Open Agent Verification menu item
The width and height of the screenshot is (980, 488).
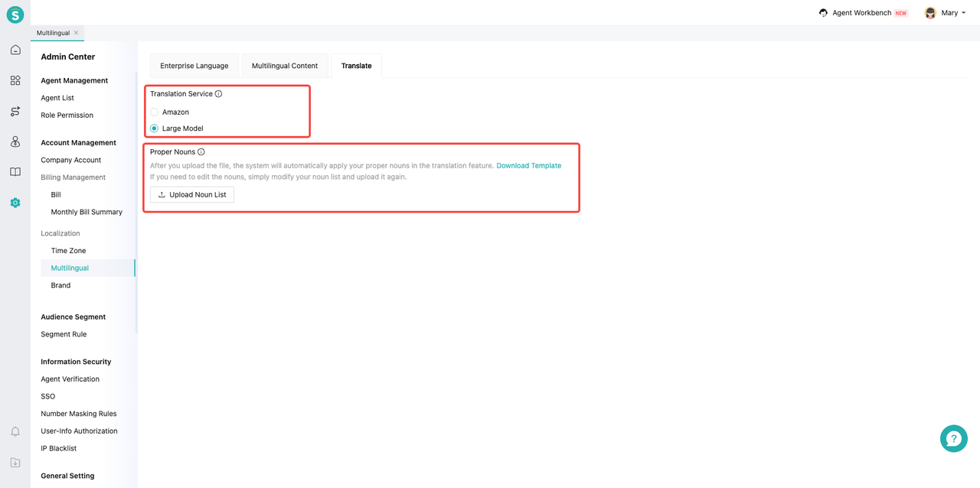70,379
